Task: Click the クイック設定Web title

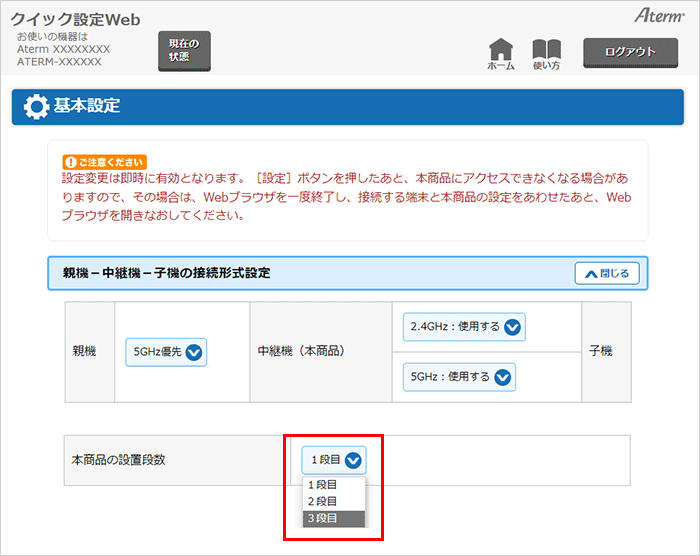Action: 76,19
